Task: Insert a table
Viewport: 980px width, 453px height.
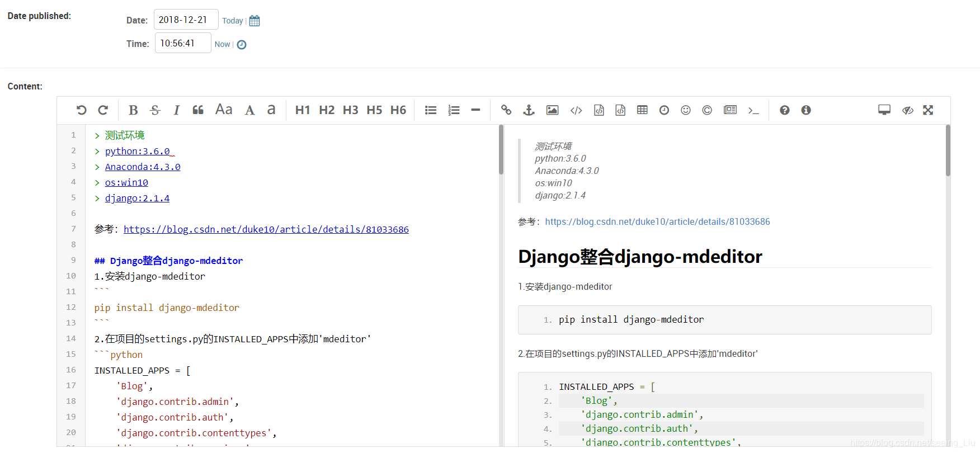Action: tap(642, 110)
